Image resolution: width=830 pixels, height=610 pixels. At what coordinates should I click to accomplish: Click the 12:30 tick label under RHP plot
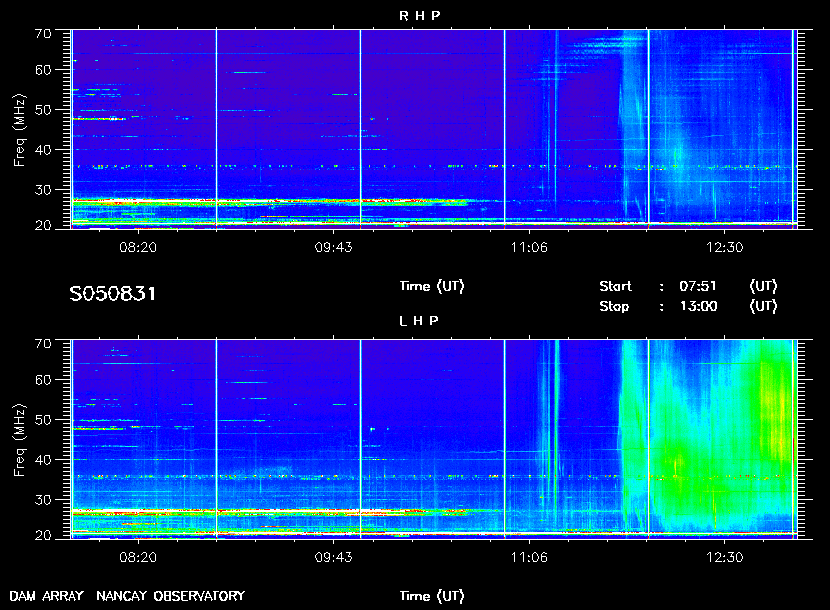pyautogui.click(x=725, y=247)
